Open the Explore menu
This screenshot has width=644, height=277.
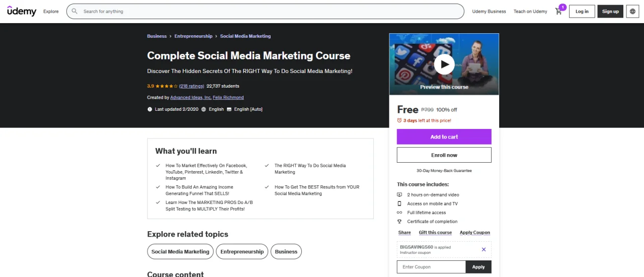(x=51, y=12)
